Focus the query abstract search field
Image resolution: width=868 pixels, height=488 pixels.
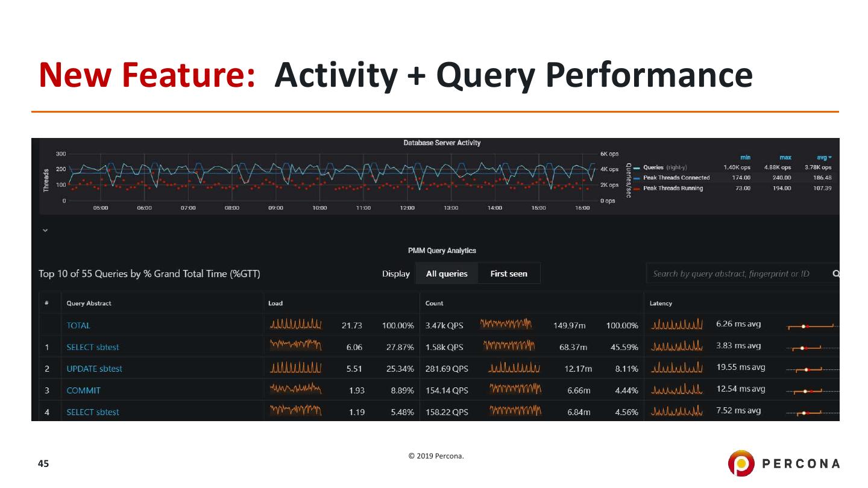point(739,274)
